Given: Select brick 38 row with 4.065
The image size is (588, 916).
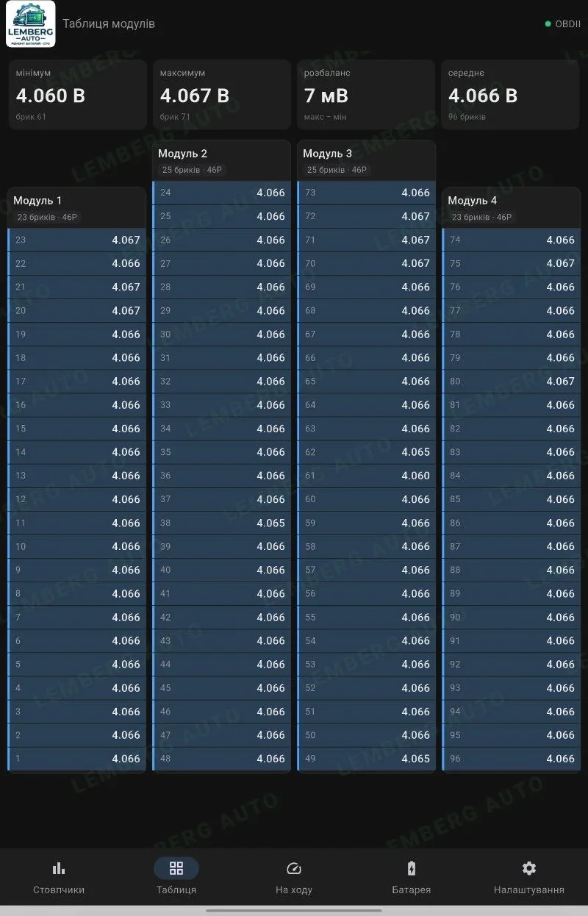Looking at the screenshot, I should click(222, 523).
